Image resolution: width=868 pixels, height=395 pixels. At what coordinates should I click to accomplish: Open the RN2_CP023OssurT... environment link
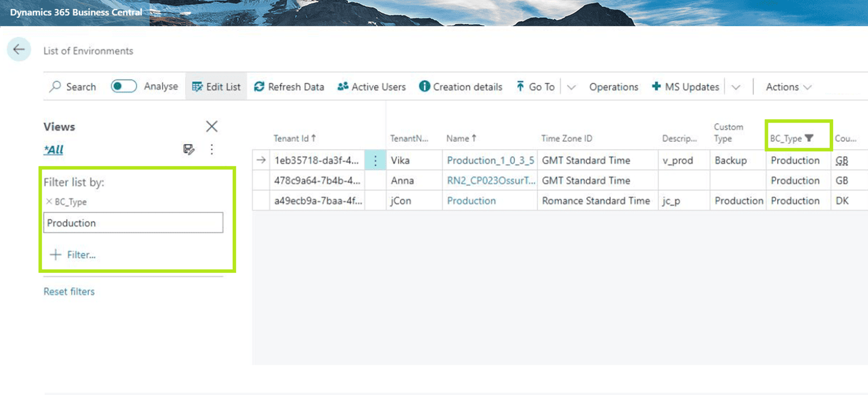tap(491, 180)
